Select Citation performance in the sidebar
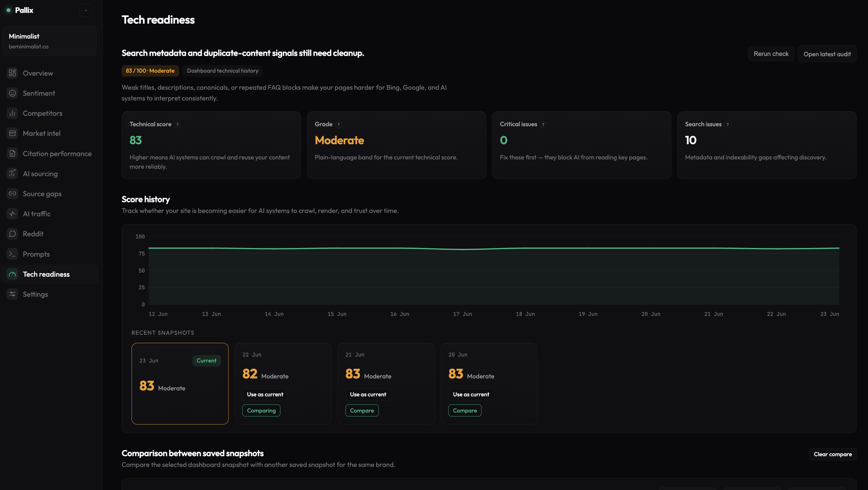This screenshot has height=490, width=868. click(x=50, y=153)
